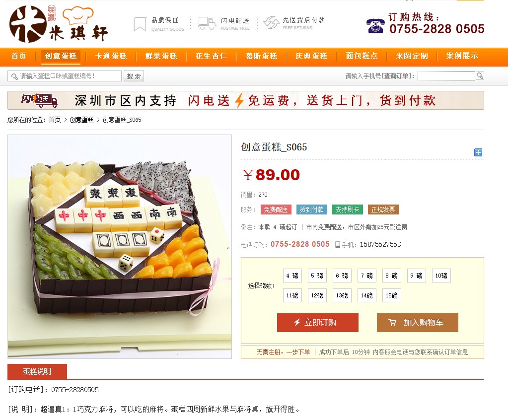Add cake to cart with 加入购物车

(x=417, y=323)
